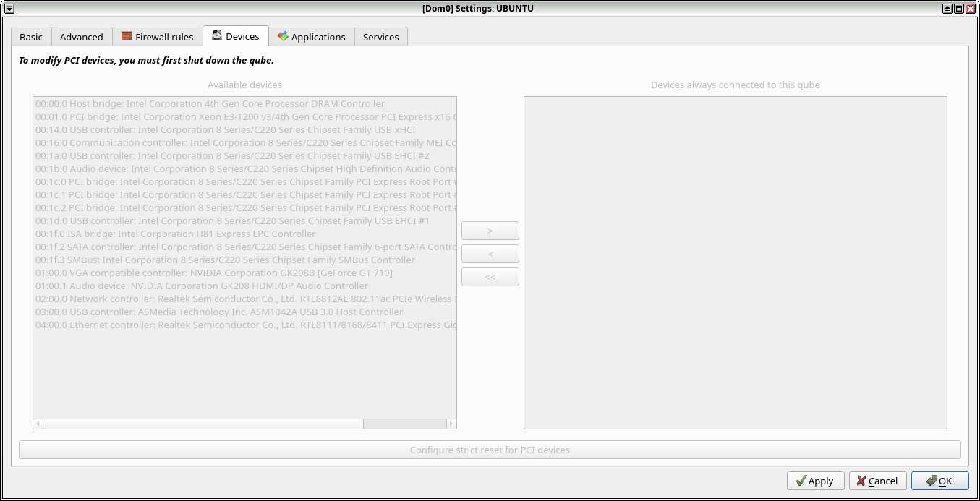The width and height of the screenshot is (980, 501).
Task: Open the window menu icon in title bar
Action: 9,9
